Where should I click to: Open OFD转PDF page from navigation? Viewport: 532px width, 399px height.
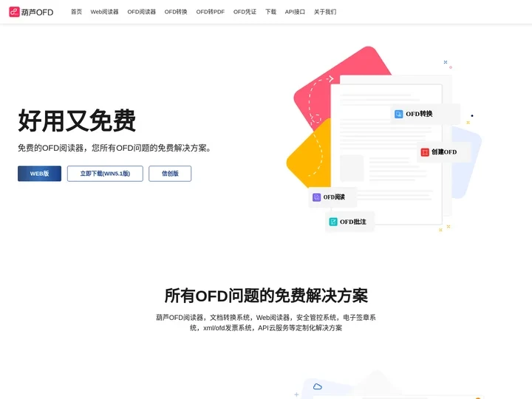coord(211,12)
